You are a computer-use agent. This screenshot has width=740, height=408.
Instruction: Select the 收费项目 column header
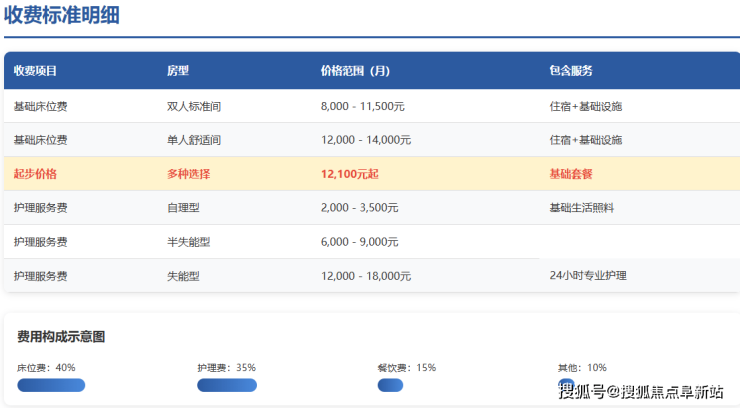pyautogui.click(x=35, y=71)
